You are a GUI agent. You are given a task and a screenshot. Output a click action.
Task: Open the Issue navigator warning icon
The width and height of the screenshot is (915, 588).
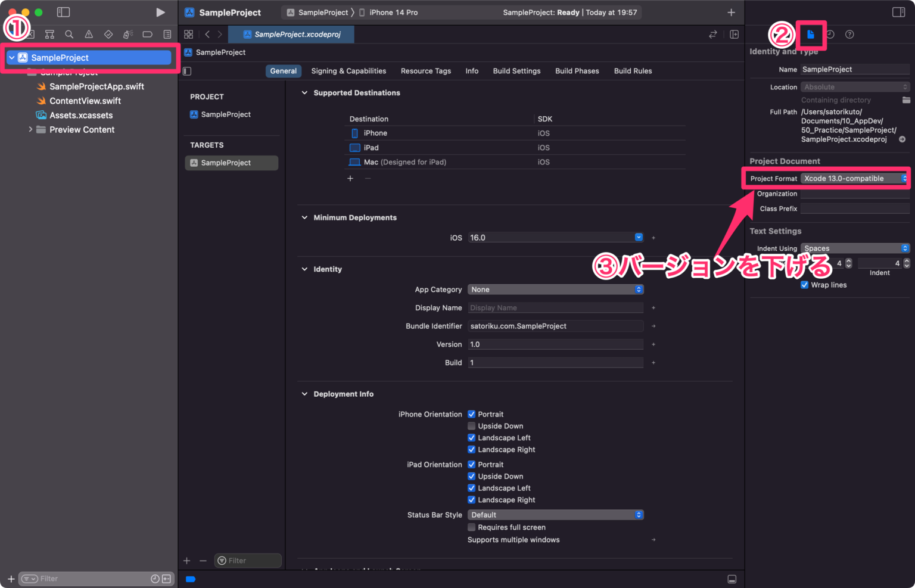(89, 35)
